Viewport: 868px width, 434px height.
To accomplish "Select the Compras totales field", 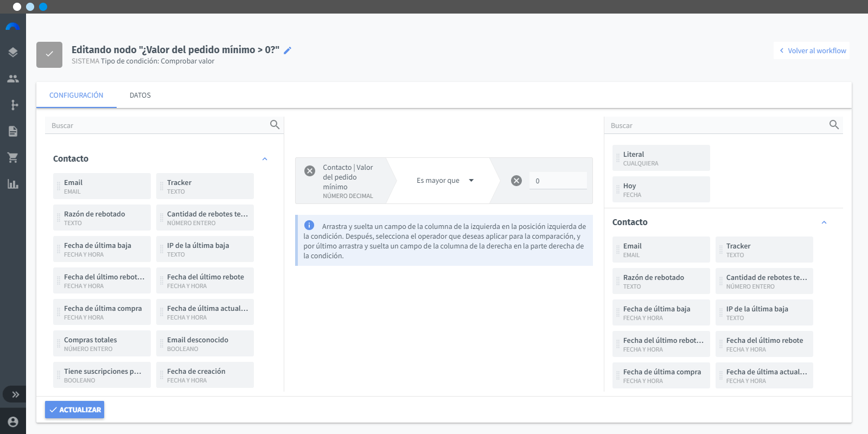I will [102, 343].
